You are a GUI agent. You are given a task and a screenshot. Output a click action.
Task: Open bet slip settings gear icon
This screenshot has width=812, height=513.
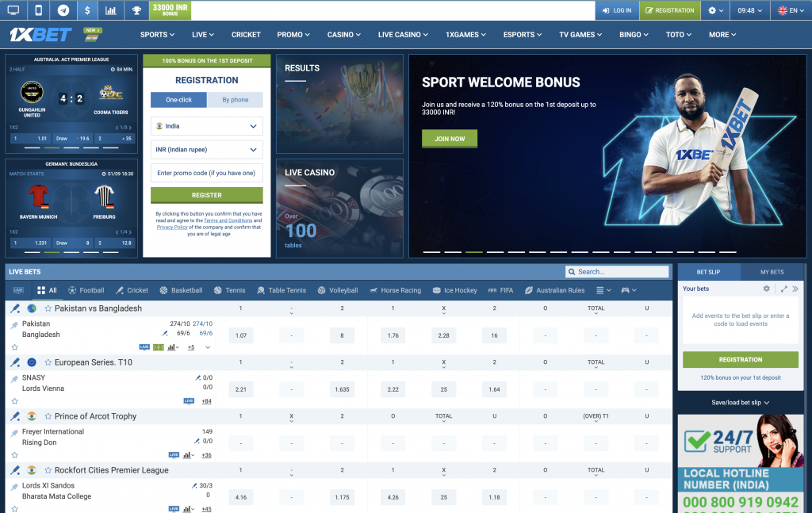pos(767,289)
